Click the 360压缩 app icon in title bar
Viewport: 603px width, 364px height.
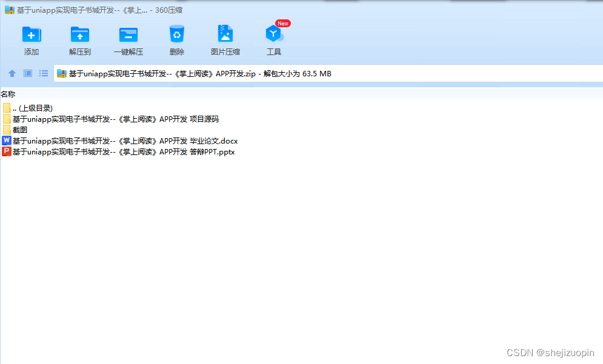click(x=10, y=10)
